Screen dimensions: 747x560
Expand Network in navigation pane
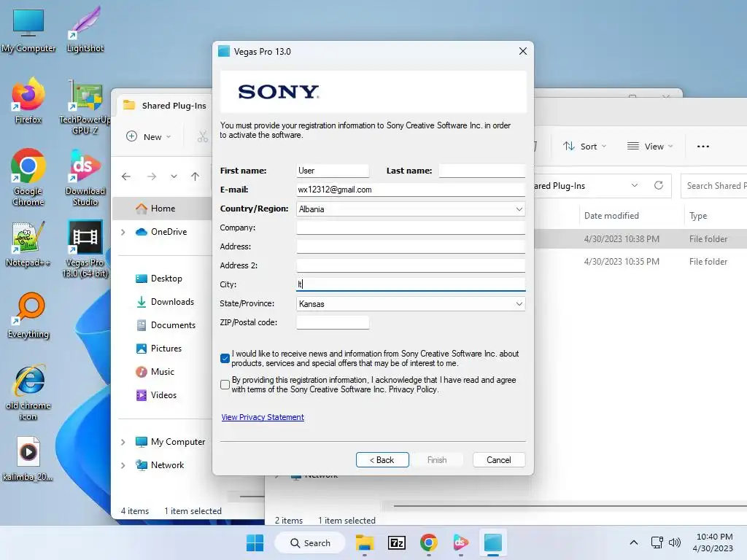123,465
